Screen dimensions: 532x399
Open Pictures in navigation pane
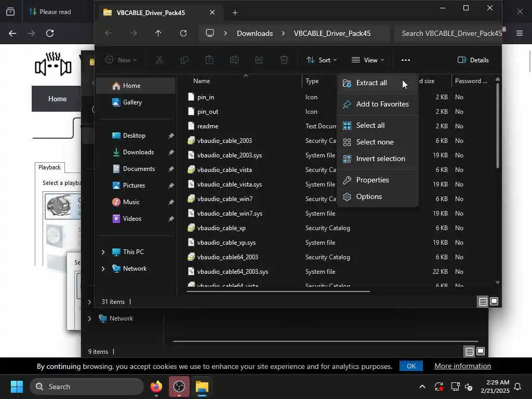coord(136,185)
